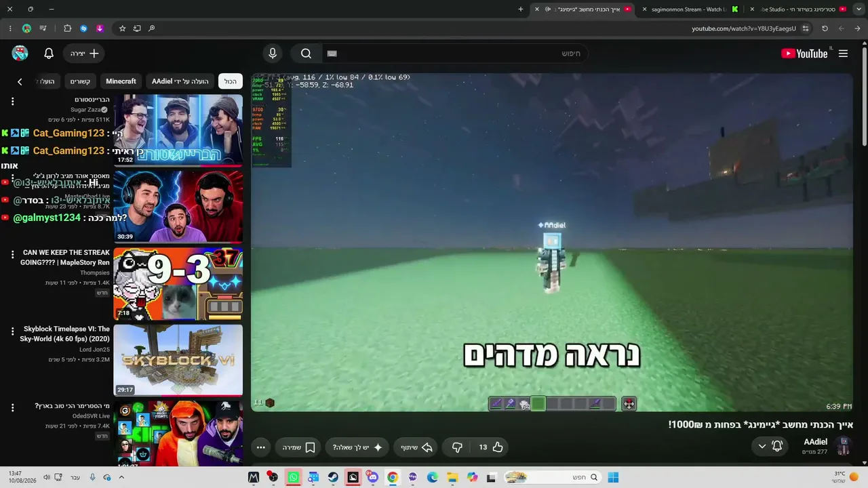Screen dimensions: 868x488
Task: Toggle subscription notification bell for AAdiel
Action: coord(770,446)
